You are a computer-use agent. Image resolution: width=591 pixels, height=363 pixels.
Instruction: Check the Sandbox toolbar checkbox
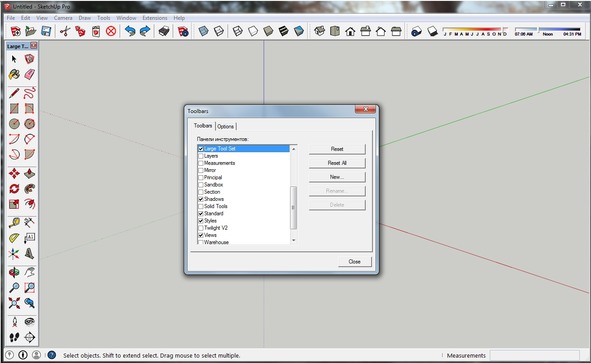pos(201,185)
